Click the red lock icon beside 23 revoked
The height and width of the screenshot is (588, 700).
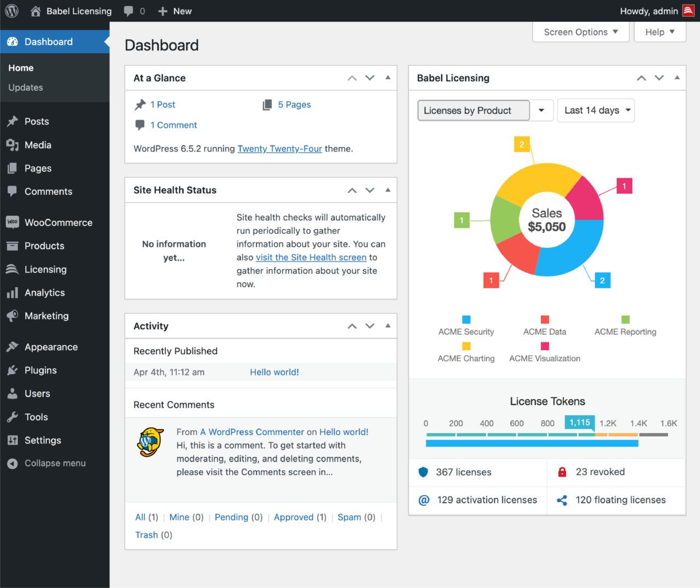(x=562, y=471)
